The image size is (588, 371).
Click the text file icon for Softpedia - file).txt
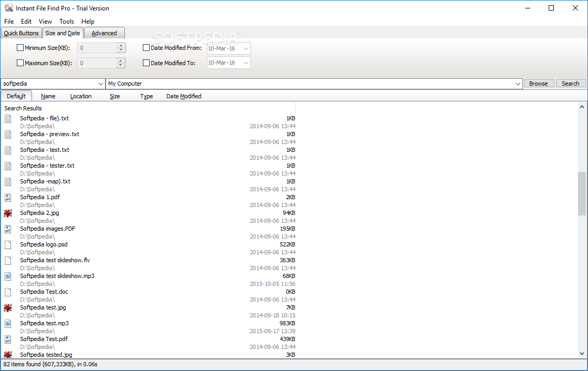[x=8, y=119]
